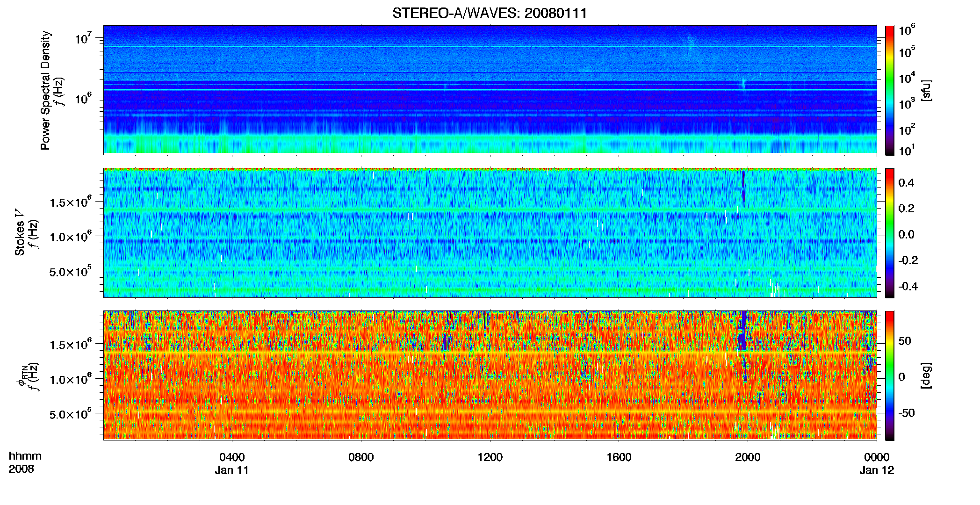Click the 2000 time label

tap(748, 457)
